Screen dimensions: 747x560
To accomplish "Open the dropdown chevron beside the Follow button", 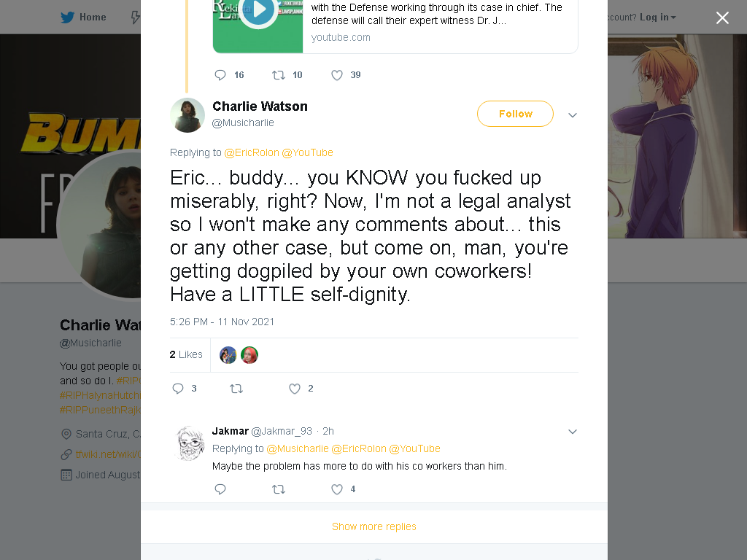I will tap(573, 114).
